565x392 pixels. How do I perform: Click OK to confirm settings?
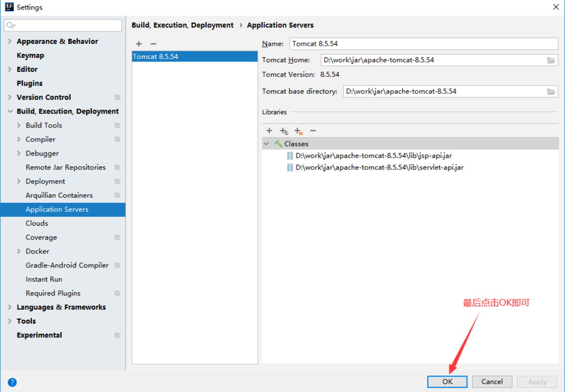[447, 382]
